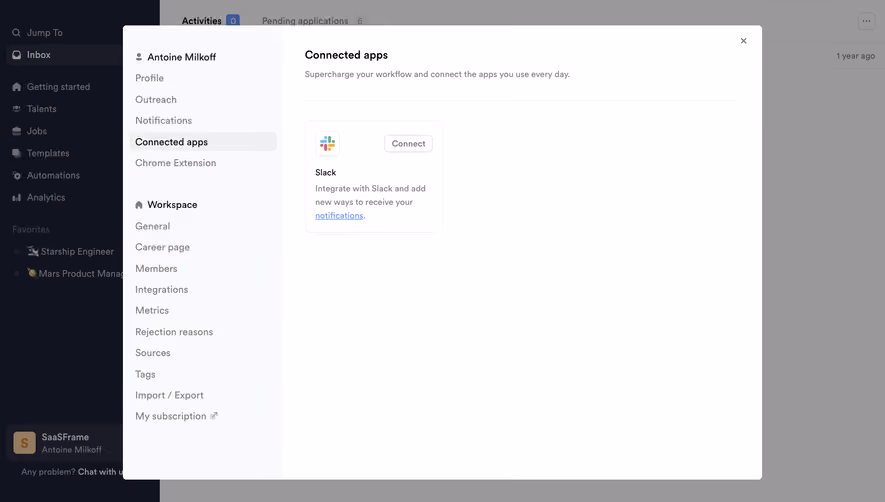The image size is (885, 502).
Task: Click the Jobs briefcase icon
Action: (16, 131)
